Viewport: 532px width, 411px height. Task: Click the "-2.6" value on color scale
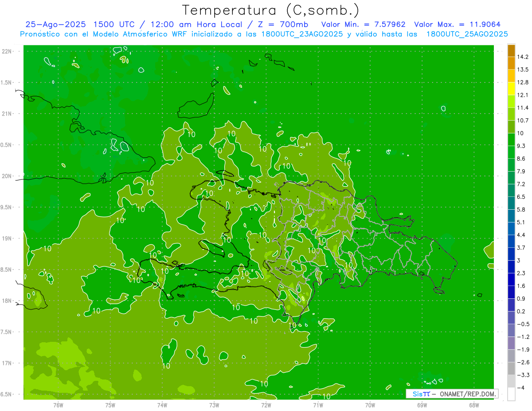[523, 362]
